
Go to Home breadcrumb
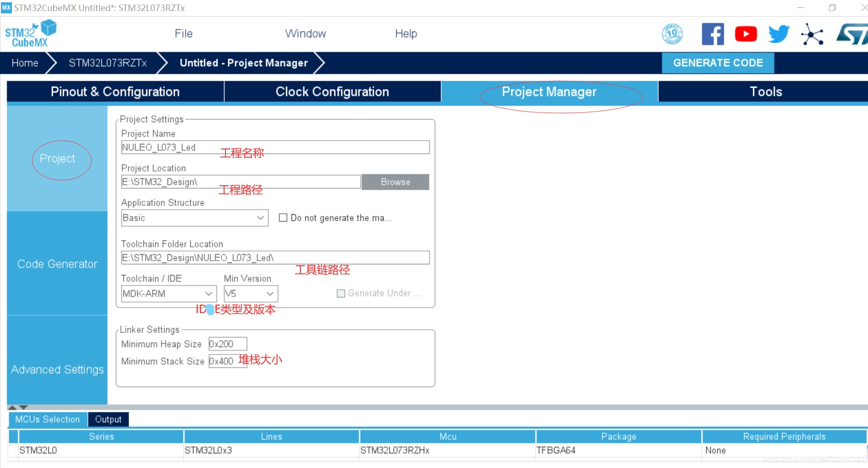tap(25, 63)
